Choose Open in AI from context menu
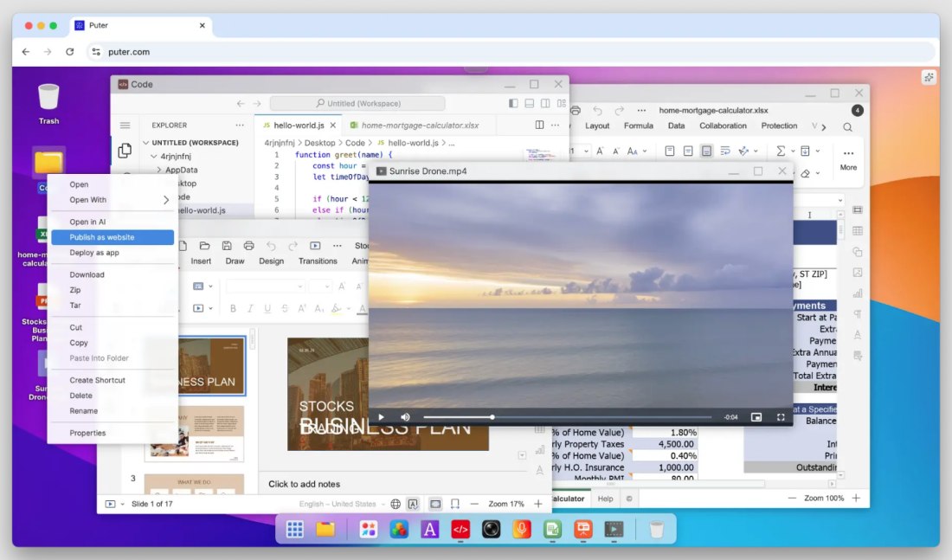 113,222
